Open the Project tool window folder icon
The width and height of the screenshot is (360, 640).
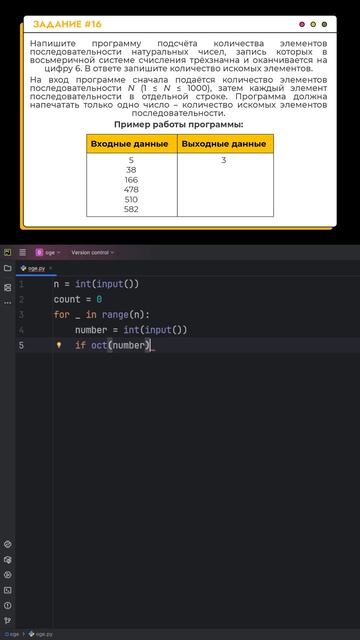(7, 268)
